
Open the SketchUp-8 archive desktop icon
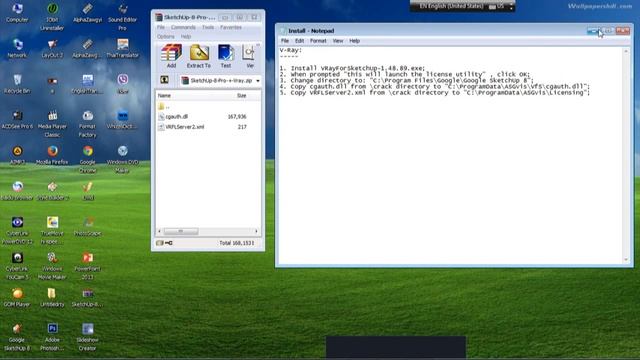tap(87, 297)
